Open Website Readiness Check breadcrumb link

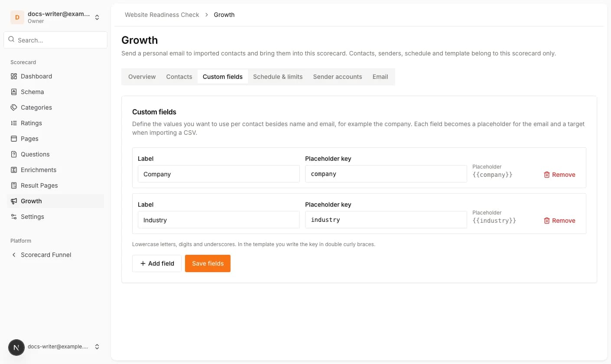[162, 15]
